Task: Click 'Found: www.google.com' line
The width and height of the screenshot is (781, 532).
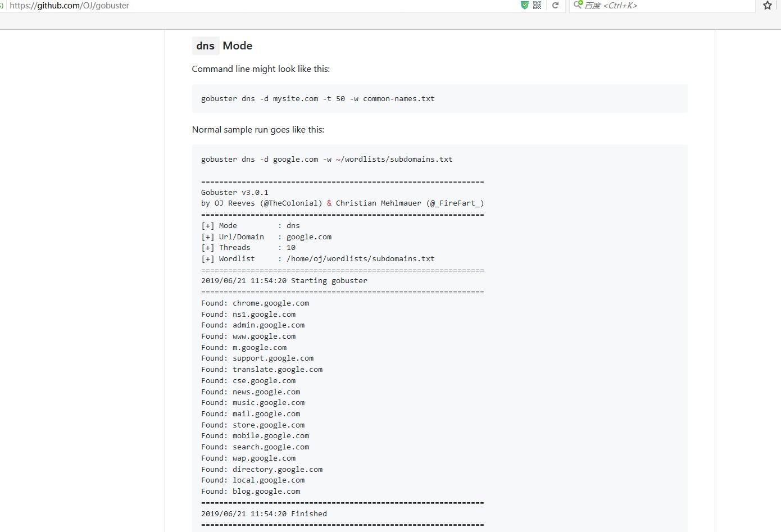Action: pos(248,336)
